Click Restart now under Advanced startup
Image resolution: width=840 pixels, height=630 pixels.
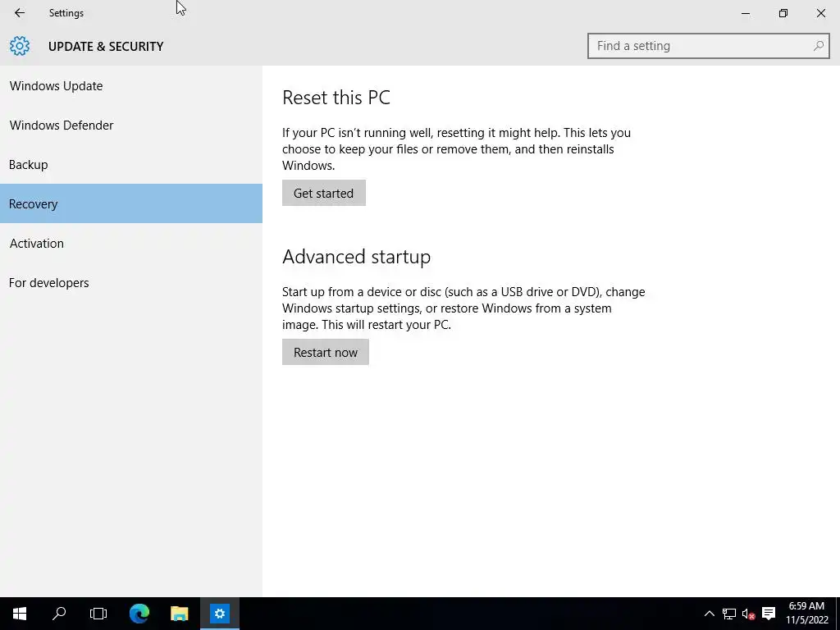(x=325, y=352)
